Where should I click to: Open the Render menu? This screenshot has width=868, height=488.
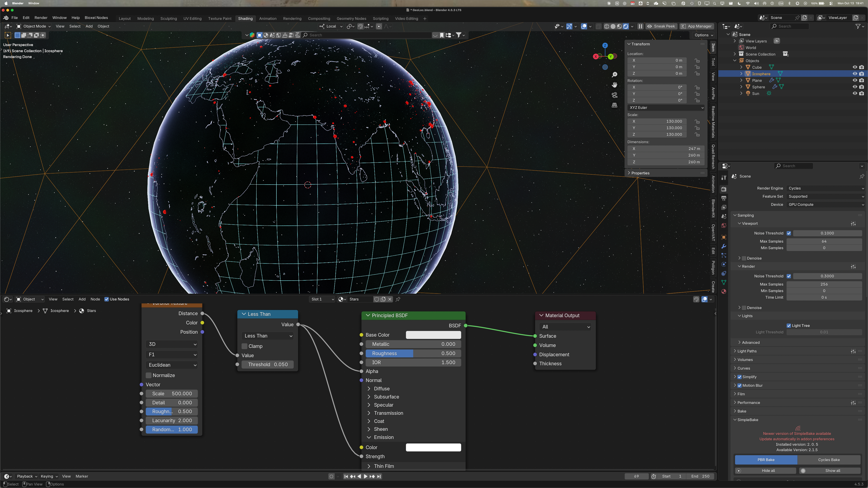41,18
